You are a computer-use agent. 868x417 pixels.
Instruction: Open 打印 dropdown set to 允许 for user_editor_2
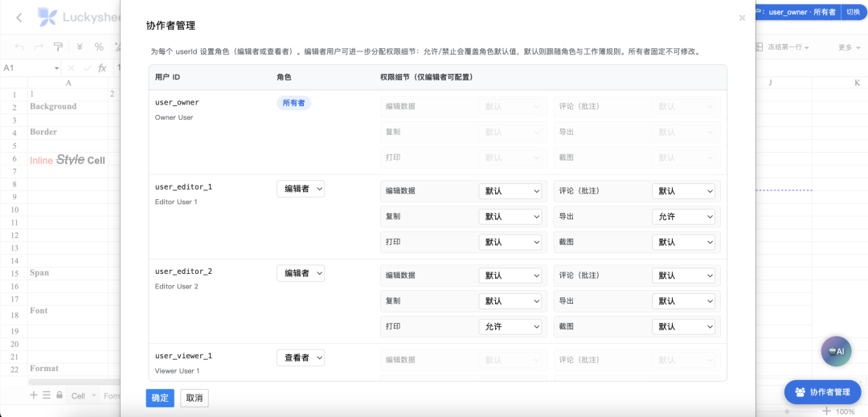(510, 326)
